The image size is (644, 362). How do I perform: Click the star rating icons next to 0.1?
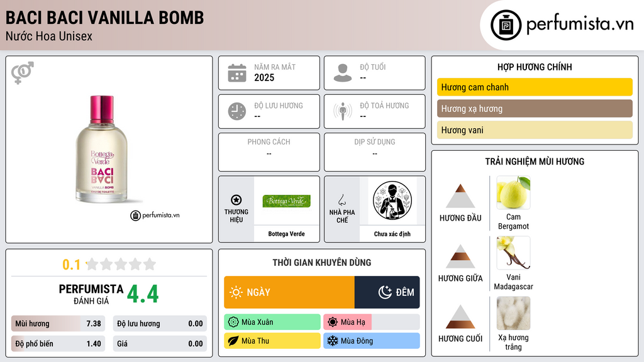[x=121, y=264]
